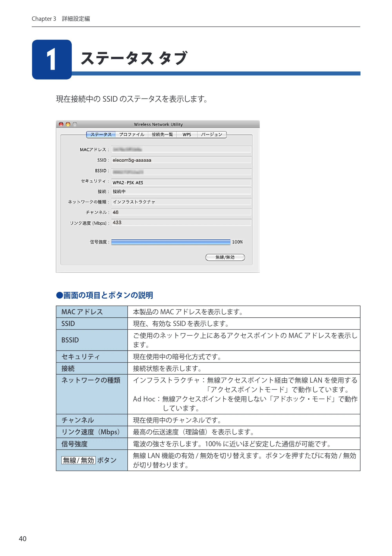
Task: Open the バージョン tab
Action: [x=212, y=135]
